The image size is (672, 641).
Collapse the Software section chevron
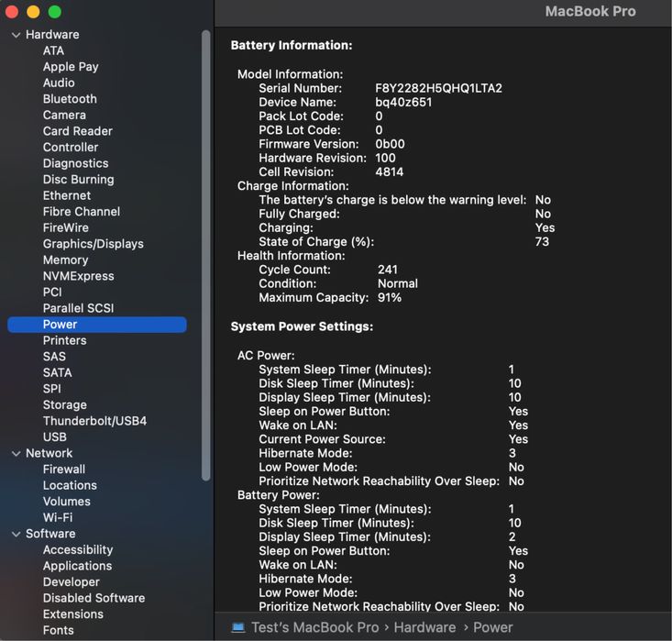(17, 534)
